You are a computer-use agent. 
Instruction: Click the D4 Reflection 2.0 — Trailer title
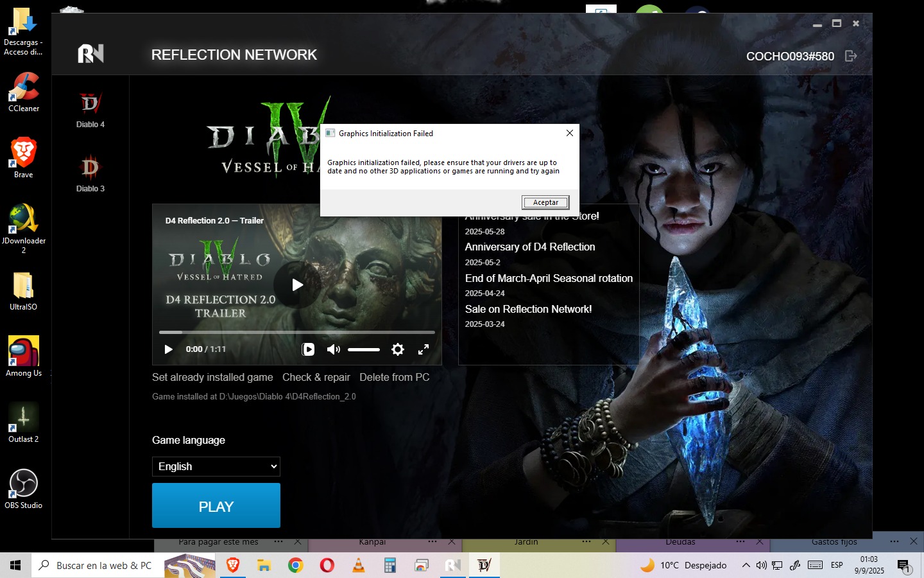[x=214, y=220]
